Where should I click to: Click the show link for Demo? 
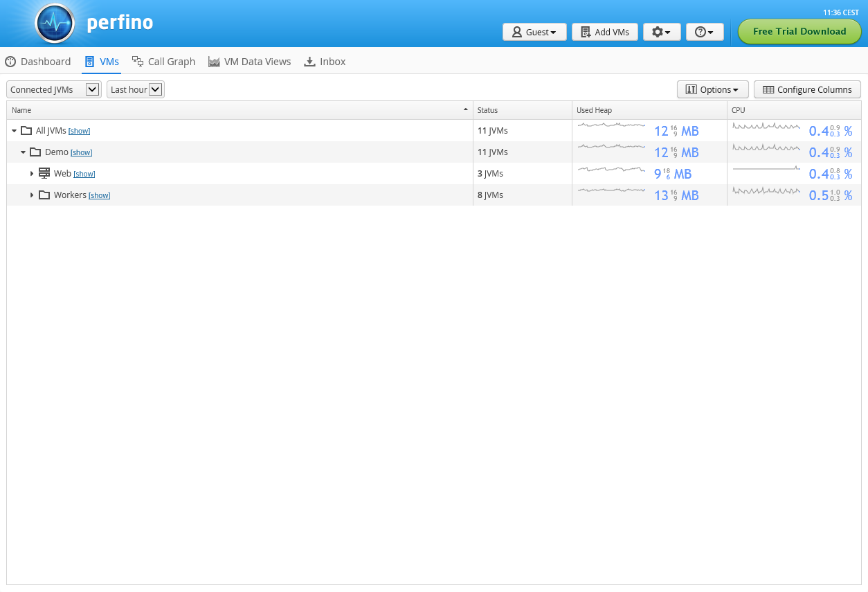(x=82, y=152)
